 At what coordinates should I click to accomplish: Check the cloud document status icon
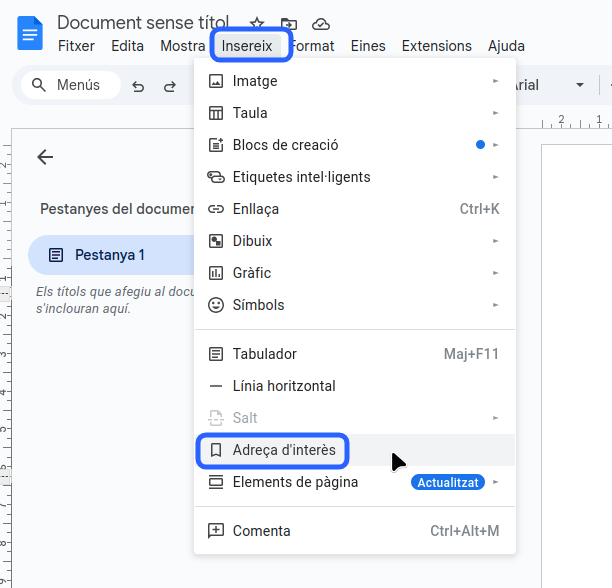320,23
